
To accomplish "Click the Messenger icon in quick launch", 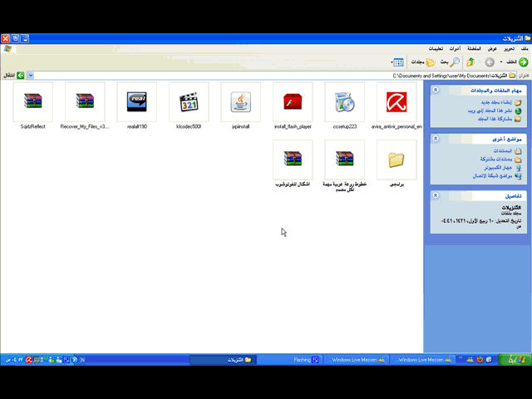I will [470, 360].
